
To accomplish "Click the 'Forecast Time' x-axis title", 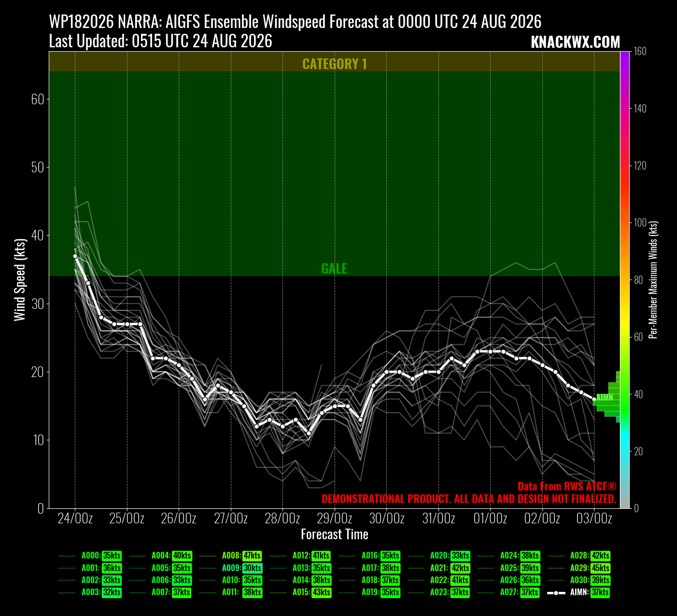I will click(x=335, y=534).
